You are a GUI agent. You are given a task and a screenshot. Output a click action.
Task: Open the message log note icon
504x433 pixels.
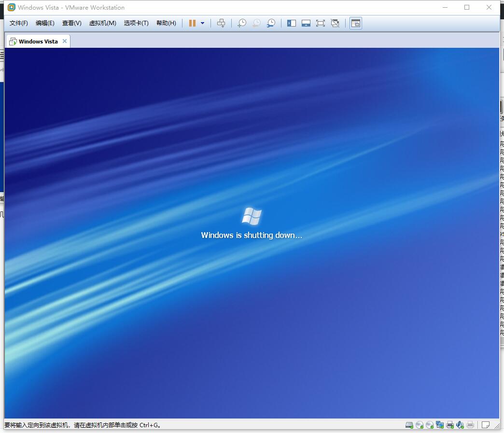tap(486, 425)
